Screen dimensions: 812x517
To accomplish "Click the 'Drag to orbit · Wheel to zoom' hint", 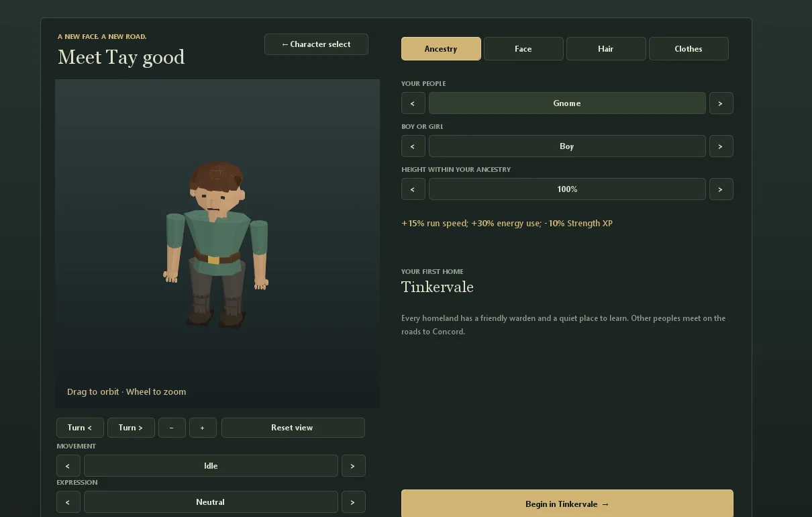I will click(x=127, y=392).
